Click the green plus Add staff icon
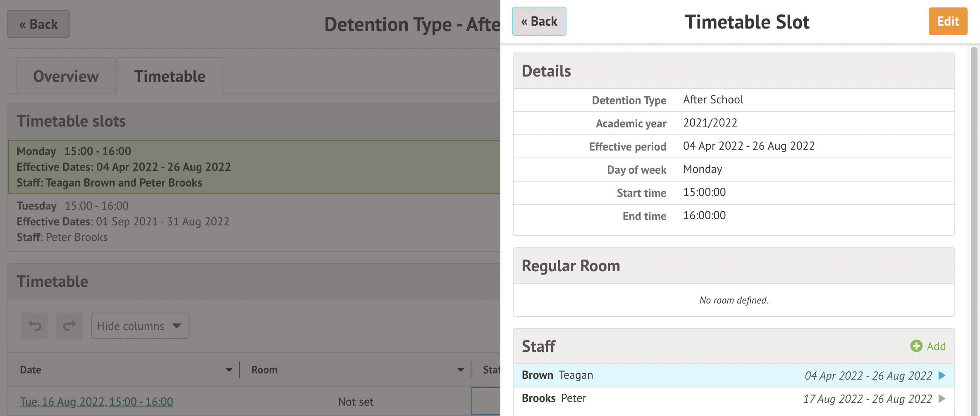Screen dimensions: 980x416 (916, 346)
